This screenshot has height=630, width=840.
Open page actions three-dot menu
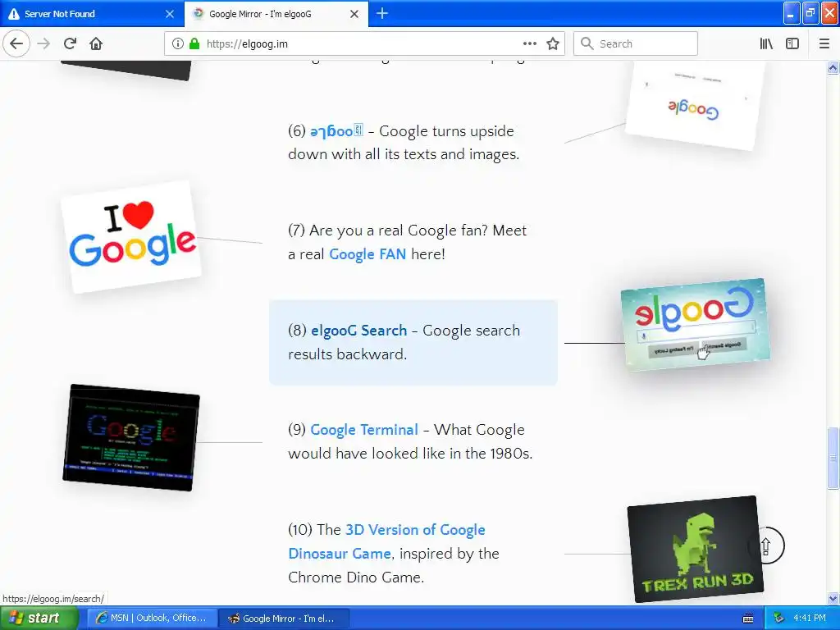[530, 43]
